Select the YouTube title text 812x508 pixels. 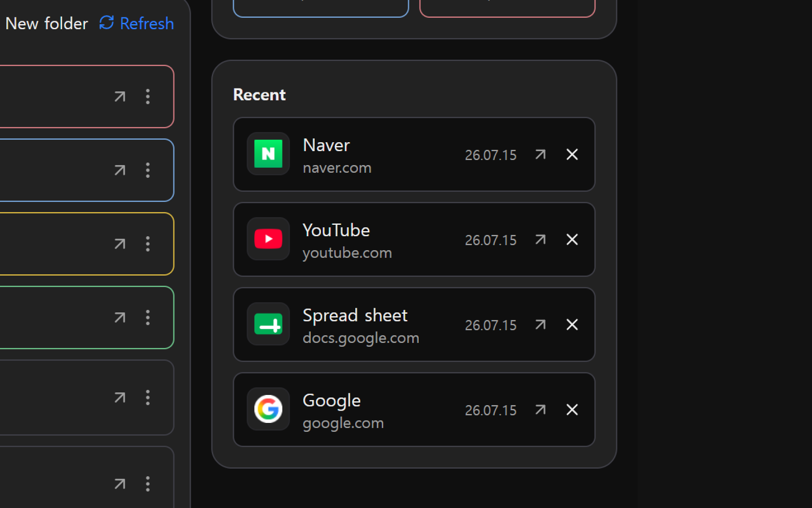336,230
